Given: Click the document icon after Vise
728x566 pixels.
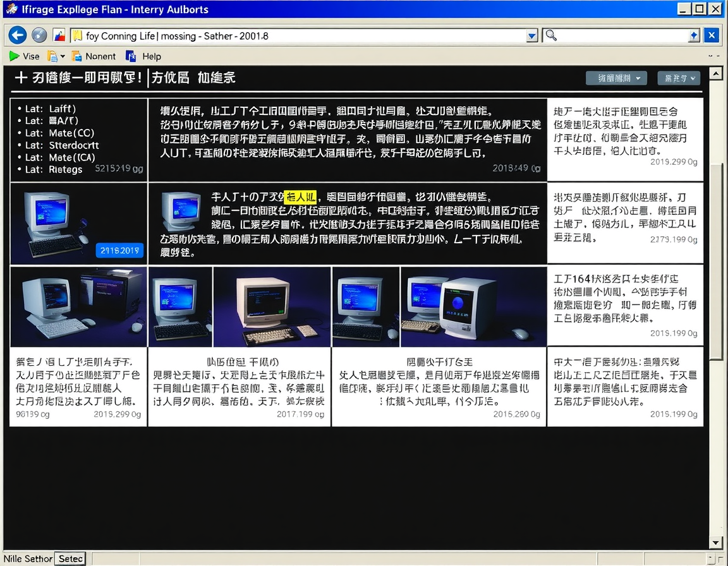Looking at the screenshot, I should click(52, 57).
